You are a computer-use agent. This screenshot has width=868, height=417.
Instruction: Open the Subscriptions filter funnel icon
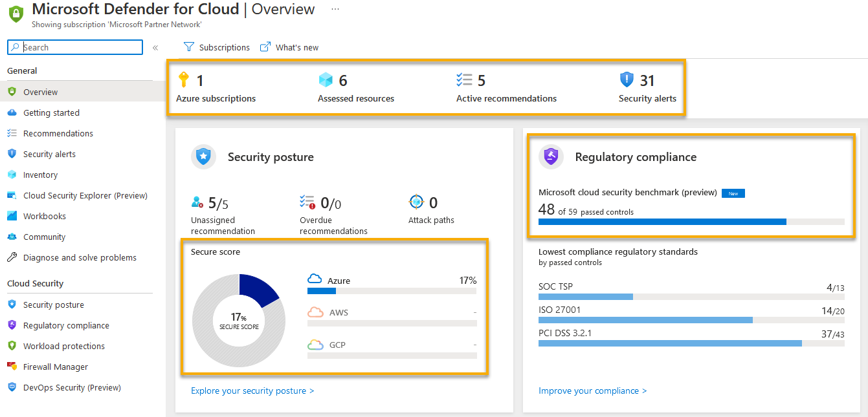click(x=188, y=47)
